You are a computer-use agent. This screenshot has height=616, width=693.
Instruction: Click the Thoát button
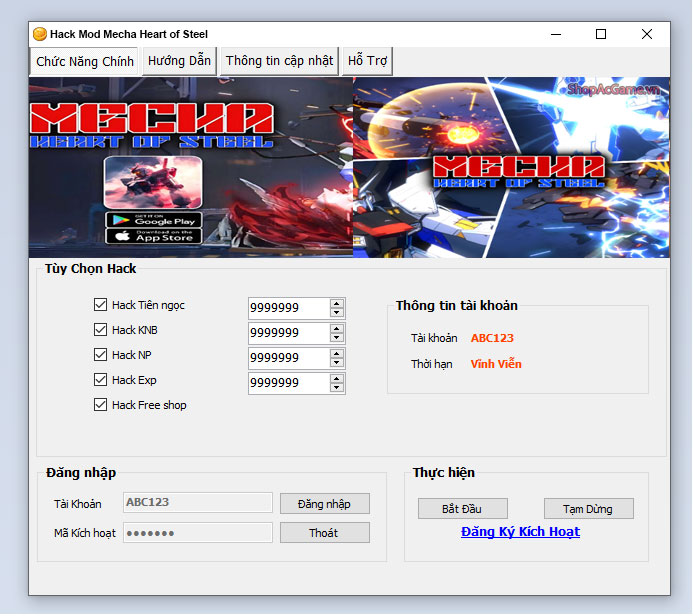[x=325, y=533]
